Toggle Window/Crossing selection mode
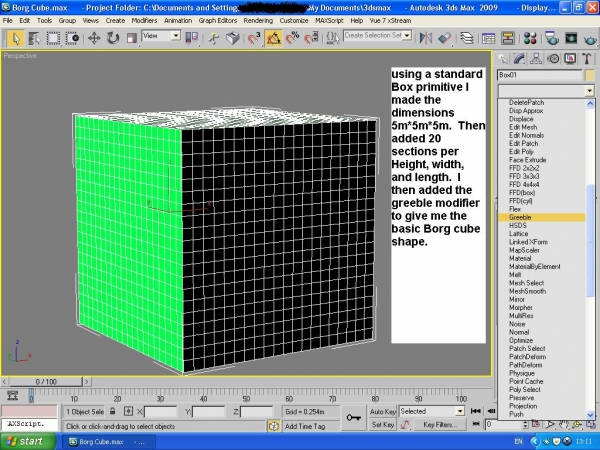The height and width of the screenshot is (450, 600). coord(72,38)
